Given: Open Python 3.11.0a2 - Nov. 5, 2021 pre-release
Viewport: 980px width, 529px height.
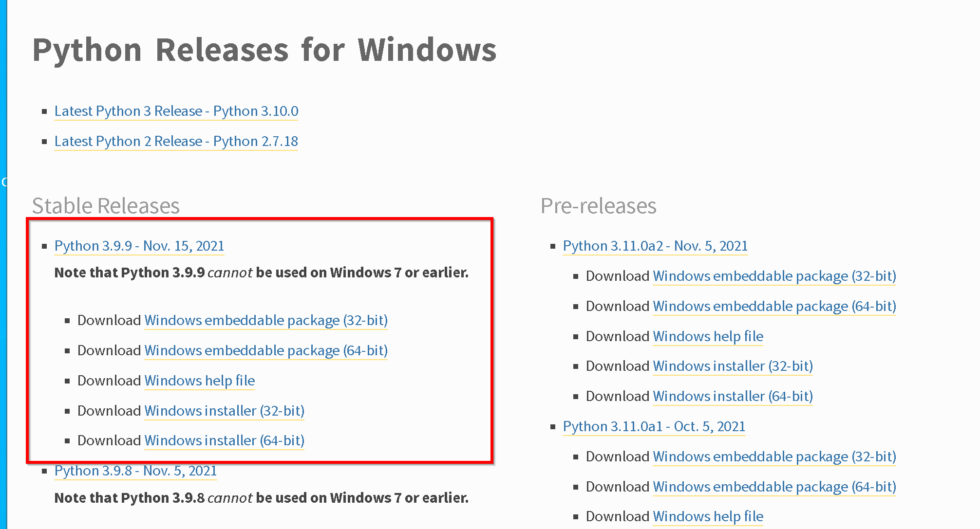Looking at the screenshot, I should (x=655, y=246).
